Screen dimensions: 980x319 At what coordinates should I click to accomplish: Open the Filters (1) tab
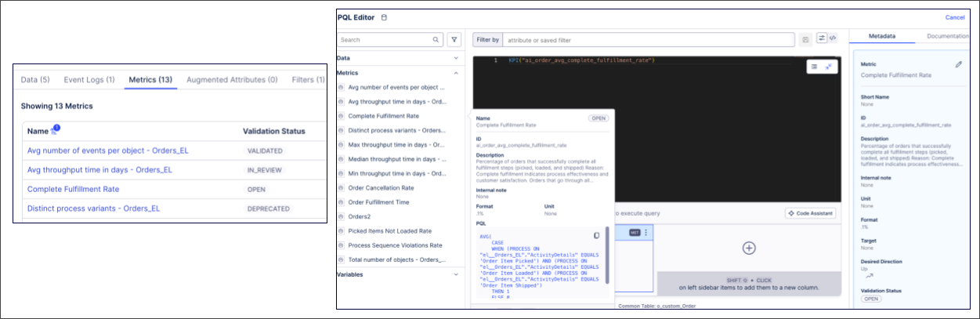tap(308, 79)
